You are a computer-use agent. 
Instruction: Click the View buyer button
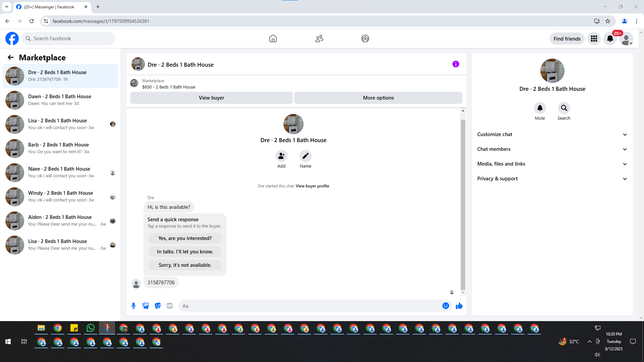211,98
